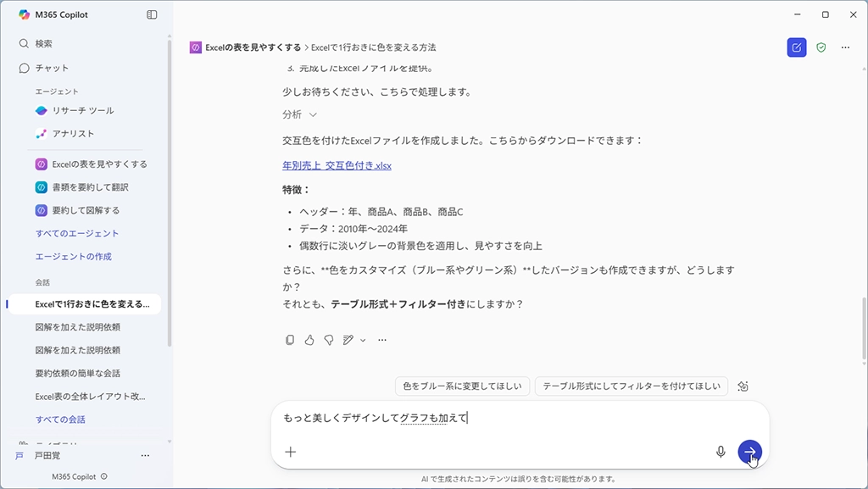
Task: Open more options beside 戸田覚 account
Action: (x=145, y=456)
